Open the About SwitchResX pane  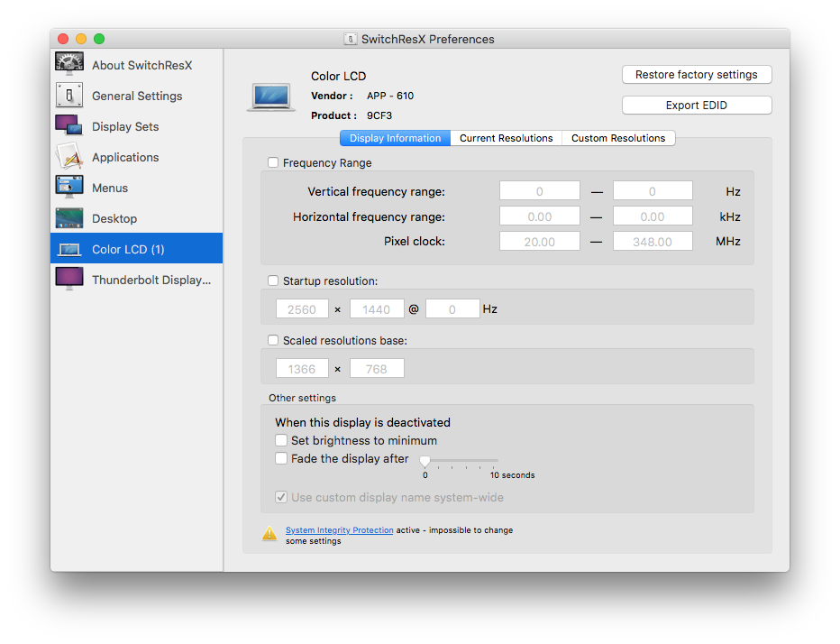137,65
